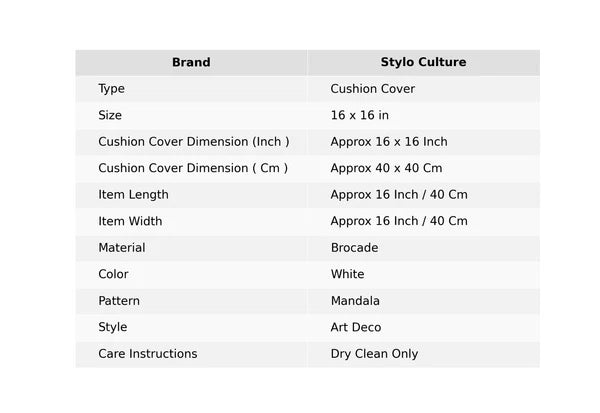Viewport: 600px width, 413px height.
Task: Click the Approx 16 x 16 Inch value
Action: (388, 142)
